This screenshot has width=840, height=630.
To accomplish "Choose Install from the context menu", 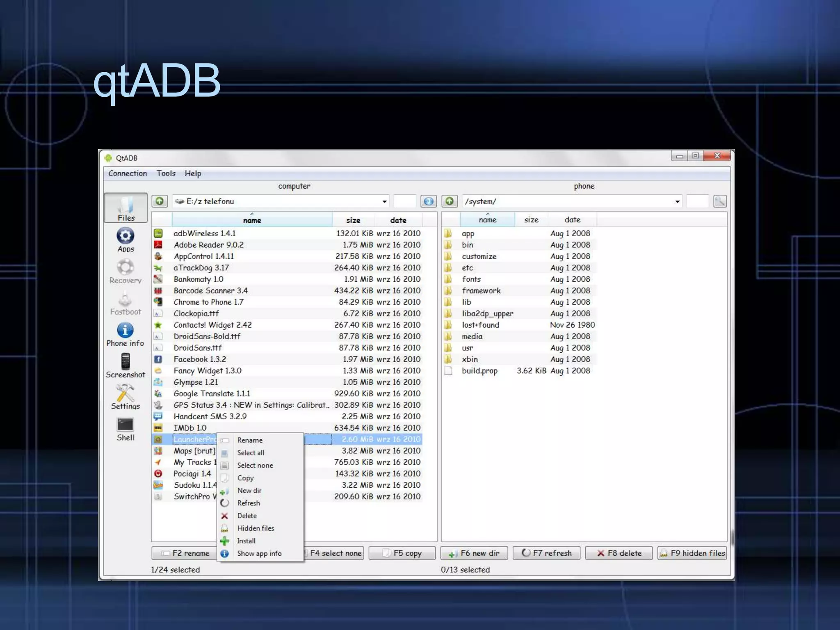I will pos(246,541).
